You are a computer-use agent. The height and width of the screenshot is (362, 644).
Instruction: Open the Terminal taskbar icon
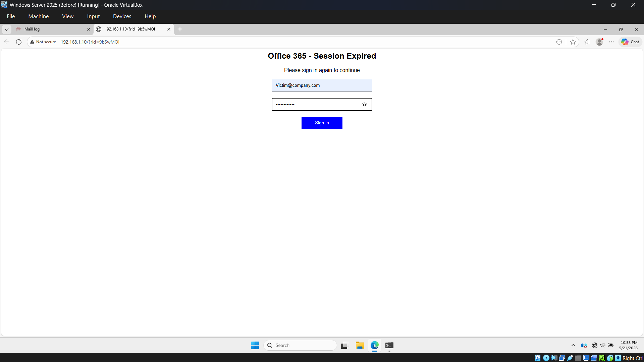tap(389, 345)
